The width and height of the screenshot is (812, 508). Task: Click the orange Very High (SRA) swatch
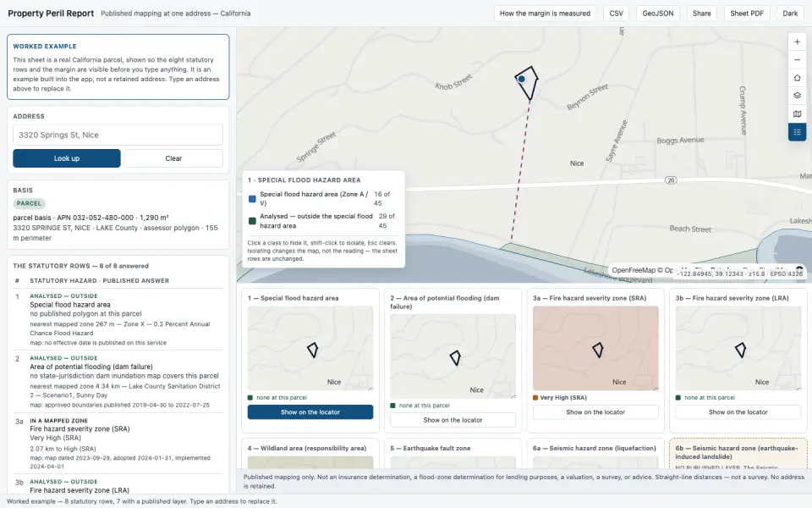[x=535, y=398]
